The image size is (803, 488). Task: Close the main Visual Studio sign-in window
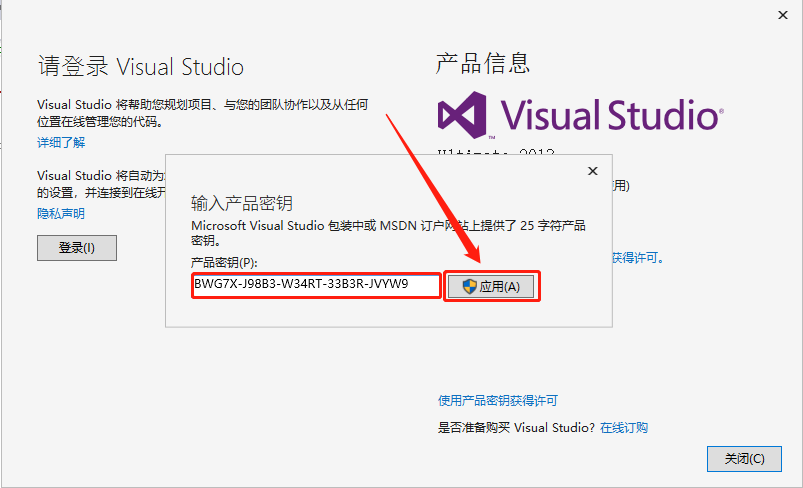[x=783, y=15]
